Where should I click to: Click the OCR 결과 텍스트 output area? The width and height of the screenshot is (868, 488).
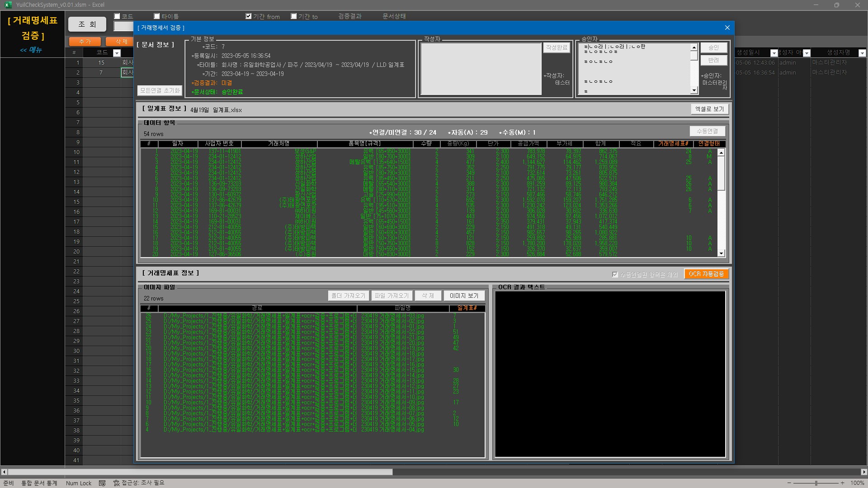(610, 374)
